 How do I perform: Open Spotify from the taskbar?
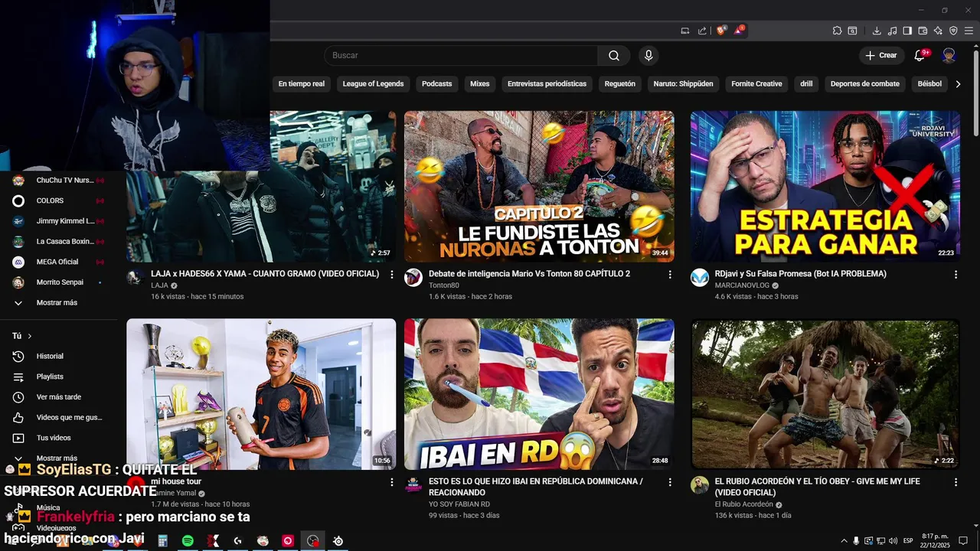(x=188, y=541)
